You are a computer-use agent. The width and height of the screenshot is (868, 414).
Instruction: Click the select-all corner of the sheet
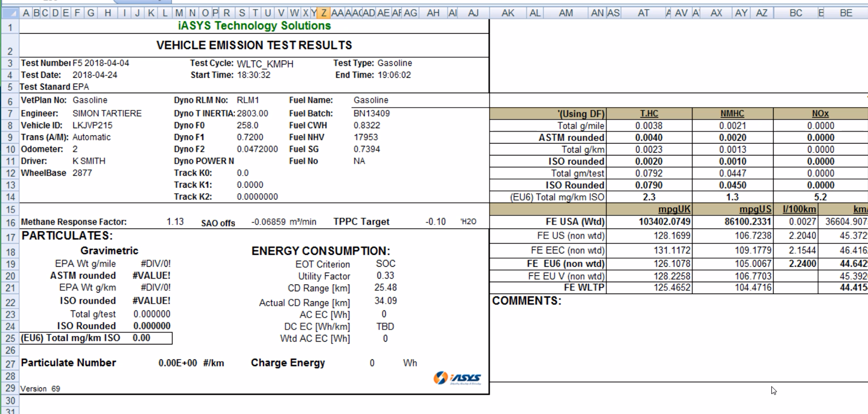point(10,13)
